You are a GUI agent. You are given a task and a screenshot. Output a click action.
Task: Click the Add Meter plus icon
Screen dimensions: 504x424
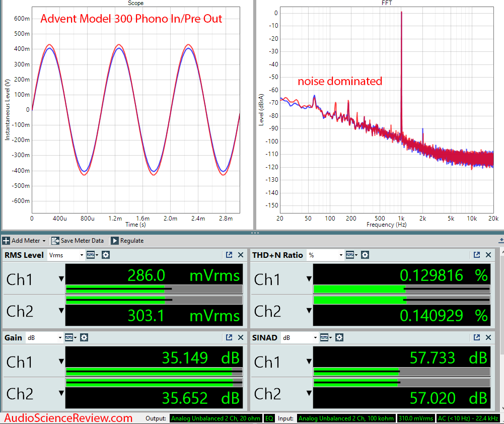(6, 240)
